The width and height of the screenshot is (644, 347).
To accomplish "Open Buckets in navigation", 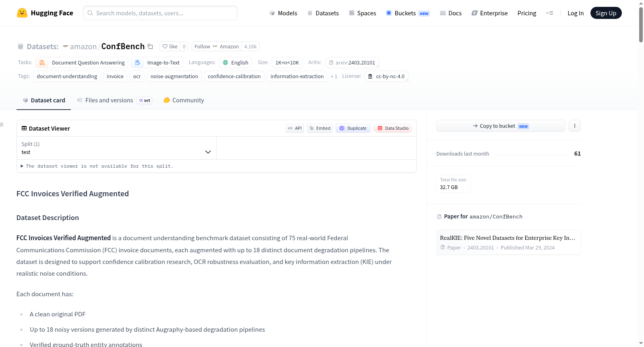I will point(408,13).
